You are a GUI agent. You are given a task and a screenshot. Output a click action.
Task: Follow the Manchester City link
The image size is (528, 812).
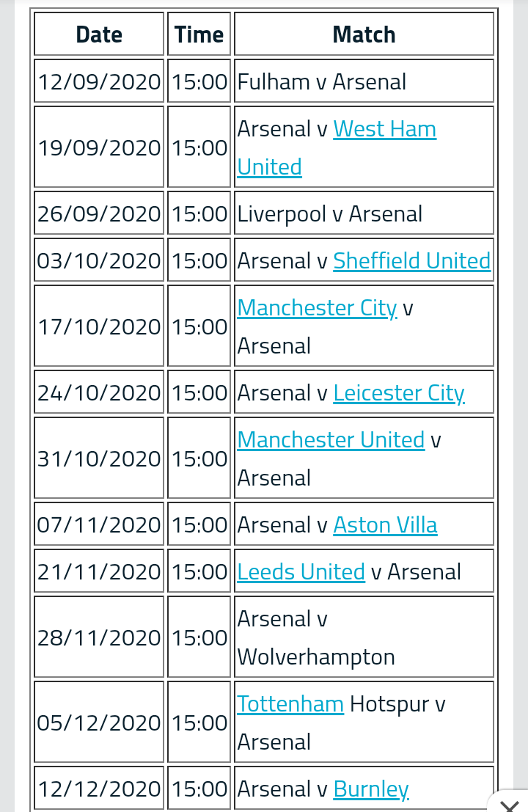point(317,308)
